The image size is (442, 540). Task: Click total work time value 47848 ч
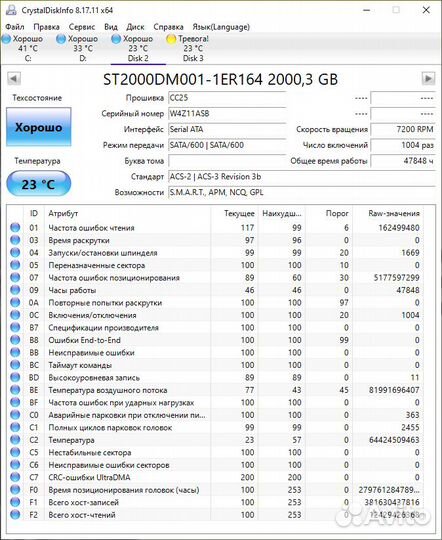pos(403,161)
